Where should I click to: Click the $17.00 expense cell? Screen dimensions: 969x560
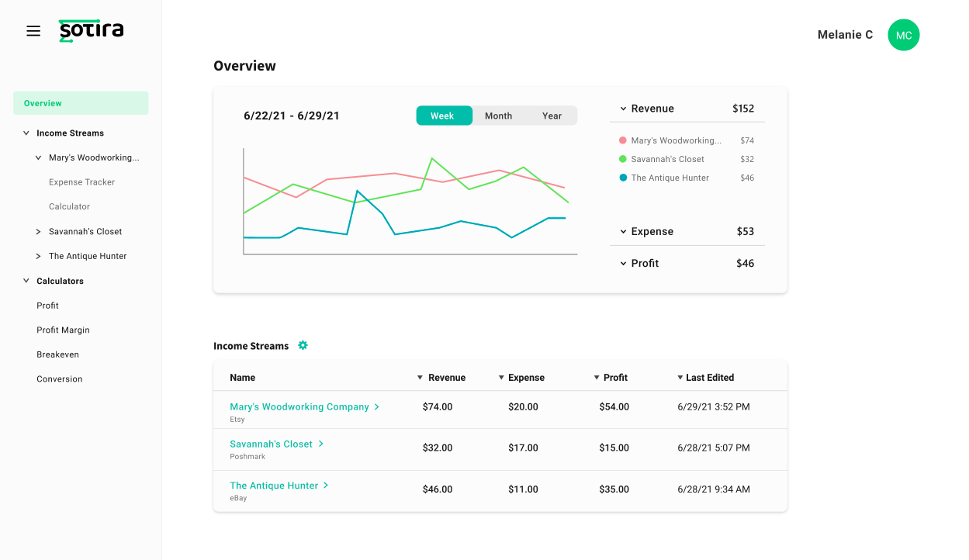click(x=523, y=448)
